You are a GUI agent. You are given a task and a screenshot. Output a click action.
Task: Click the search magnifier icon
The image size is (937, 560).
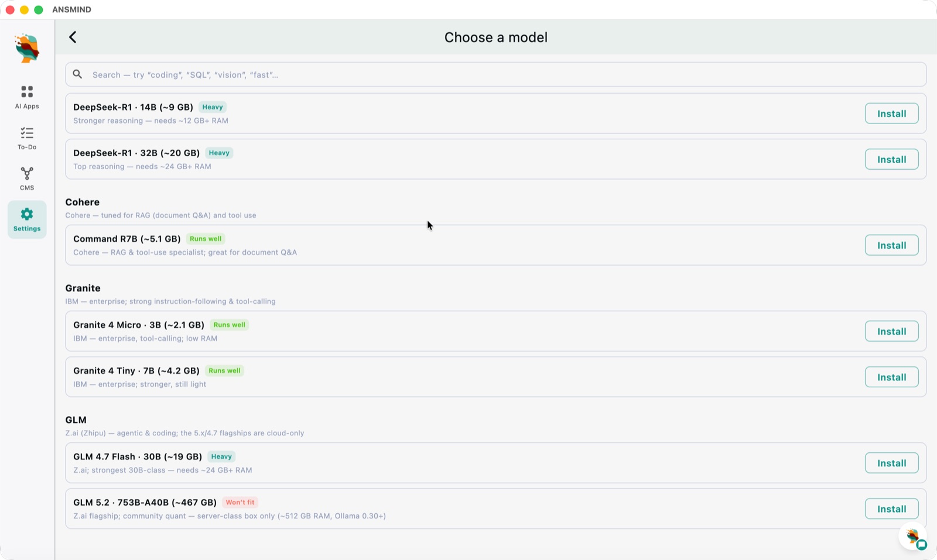click(x=77, y=74)
